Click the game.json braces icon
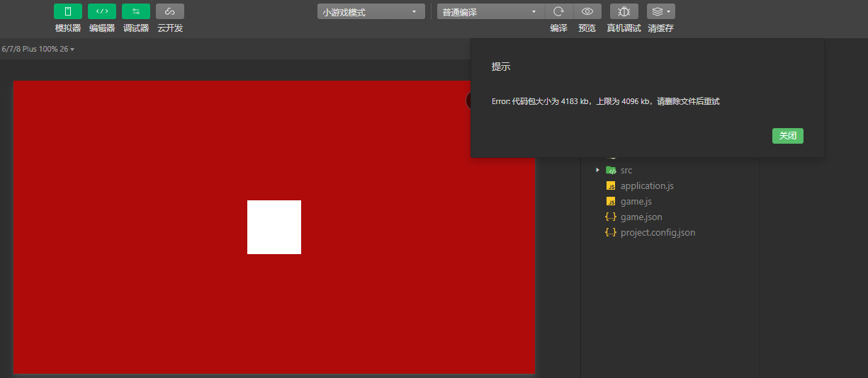This screenshot has width=868, height=378. pos(611,217)
